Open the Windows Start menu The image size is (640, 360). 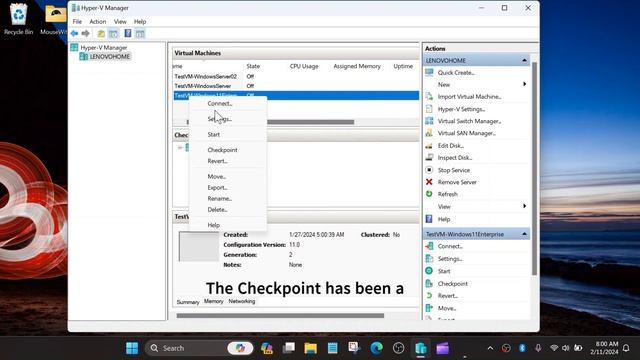tap(132, 348)
